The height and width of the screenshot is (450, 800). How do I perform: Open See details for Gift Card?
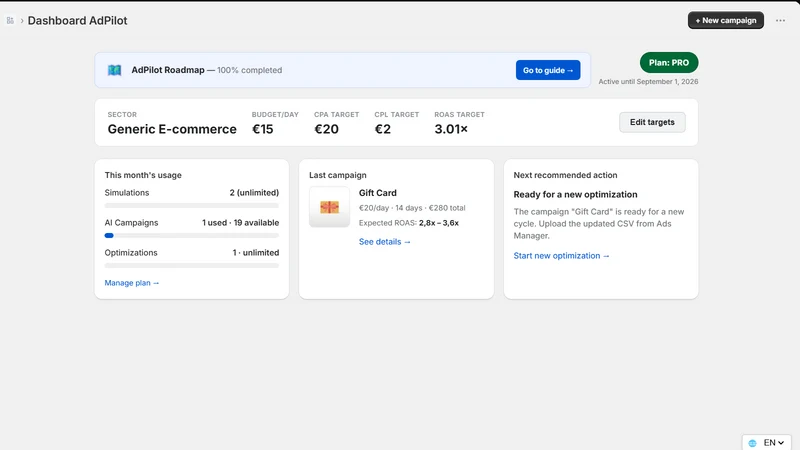(x=385, y=242)
